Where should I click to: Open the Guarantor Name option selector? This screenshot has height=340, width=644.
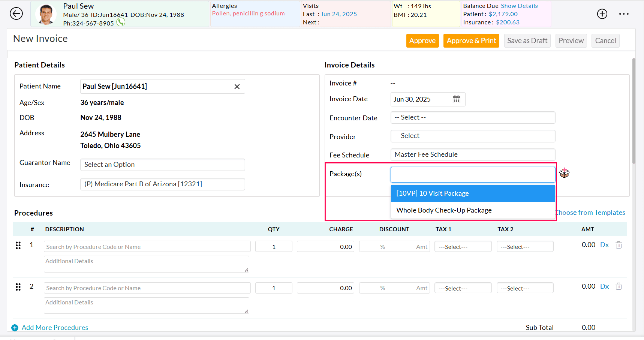pyautogui.click(x=162, y=165)
